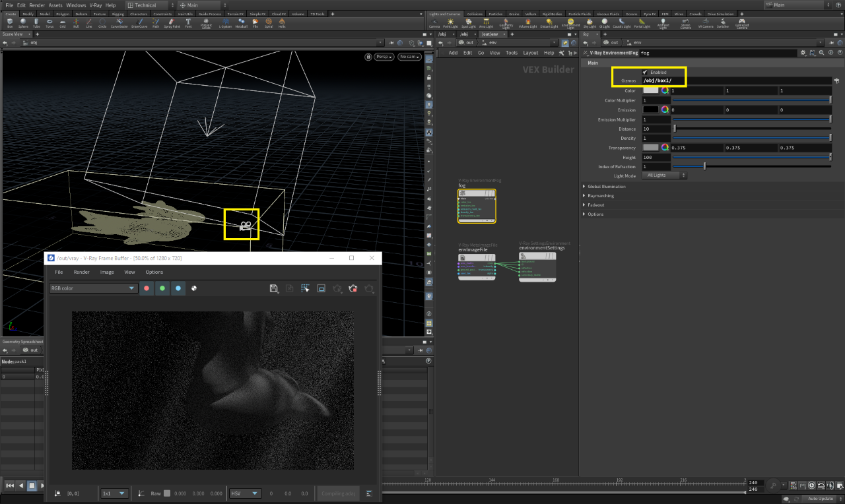
Task: Click the Distance value field
Action: tap(656, 129)
